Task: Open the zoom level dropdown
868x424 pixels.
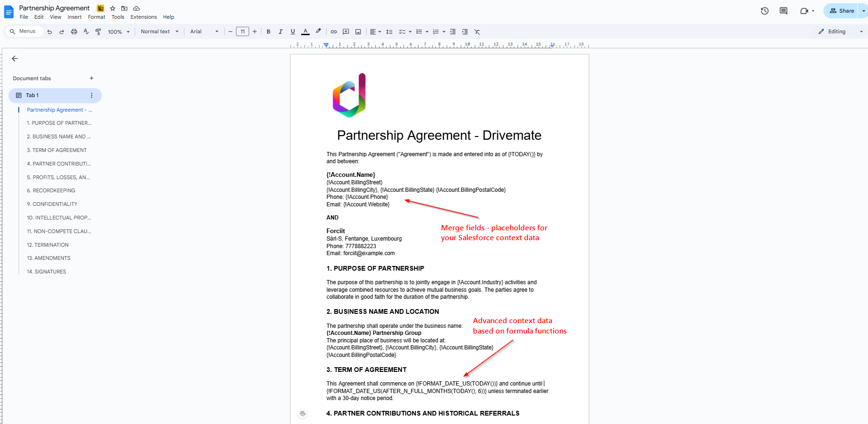Action: 118,31
